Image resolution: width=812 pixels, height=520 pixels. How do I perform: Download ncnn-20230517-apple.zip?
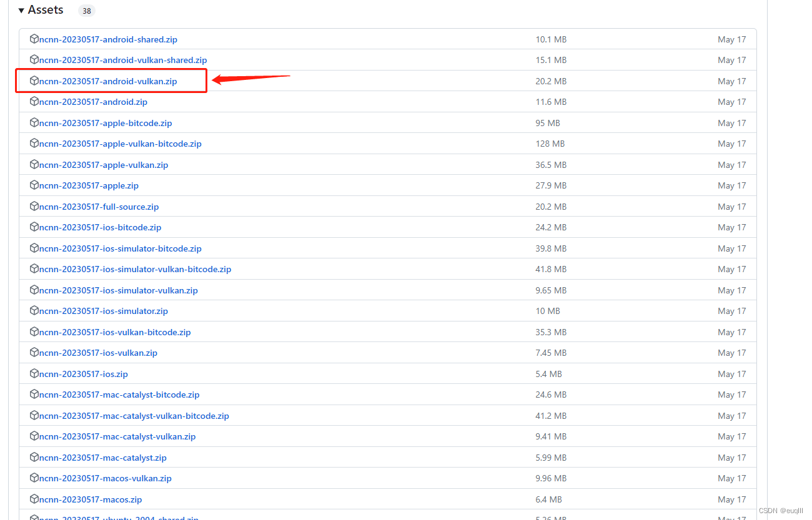89,185
